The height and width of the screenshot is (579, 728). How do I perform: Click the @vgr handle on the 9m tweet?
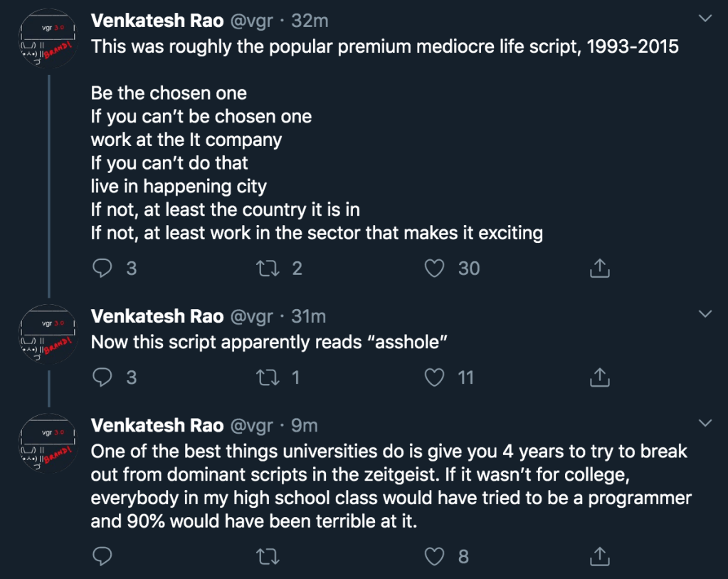(253, 425)
